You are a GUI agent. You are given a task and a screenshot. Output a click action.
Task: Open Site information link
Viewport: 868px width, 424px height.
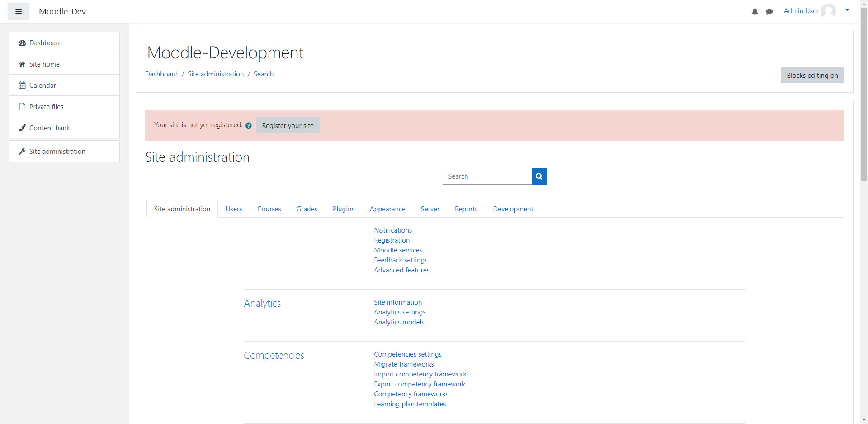click(x=398, y=302)
